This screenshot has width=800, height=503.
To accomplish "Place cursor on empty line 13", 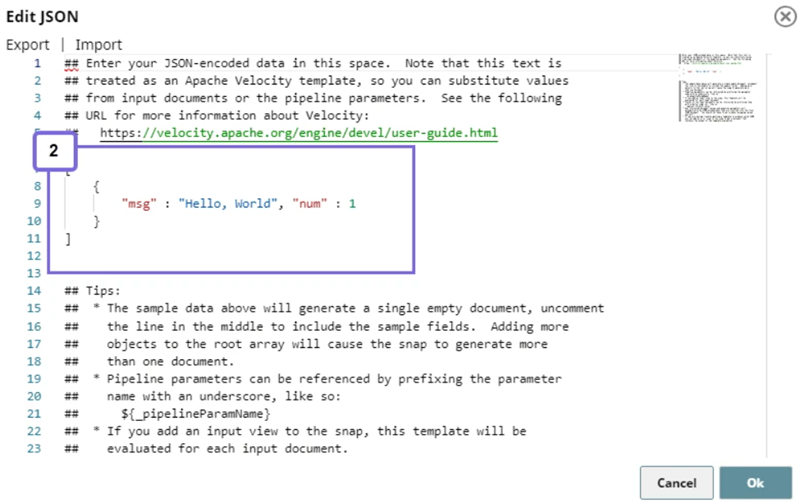I will 200,273.
